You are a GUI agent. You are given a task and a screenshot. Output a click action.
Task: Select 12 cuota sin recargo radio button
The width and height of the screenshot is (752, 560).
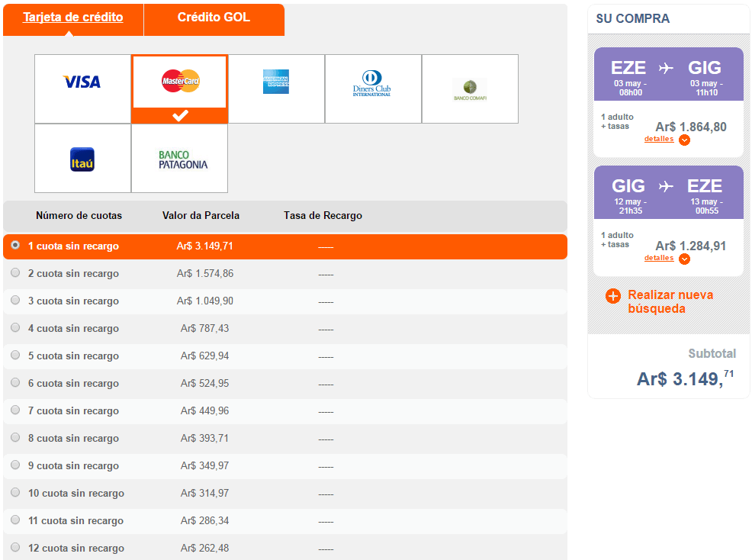point(15,547)
